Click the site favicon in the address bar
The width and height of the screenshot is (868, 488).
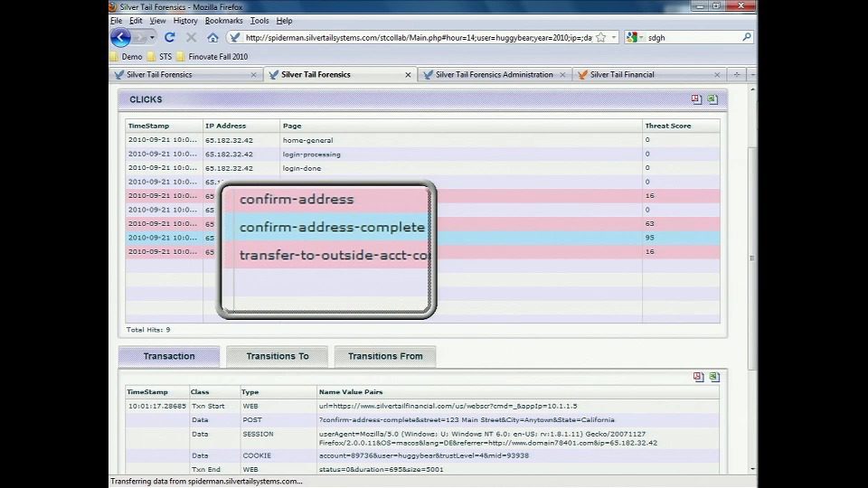(235, 38)
